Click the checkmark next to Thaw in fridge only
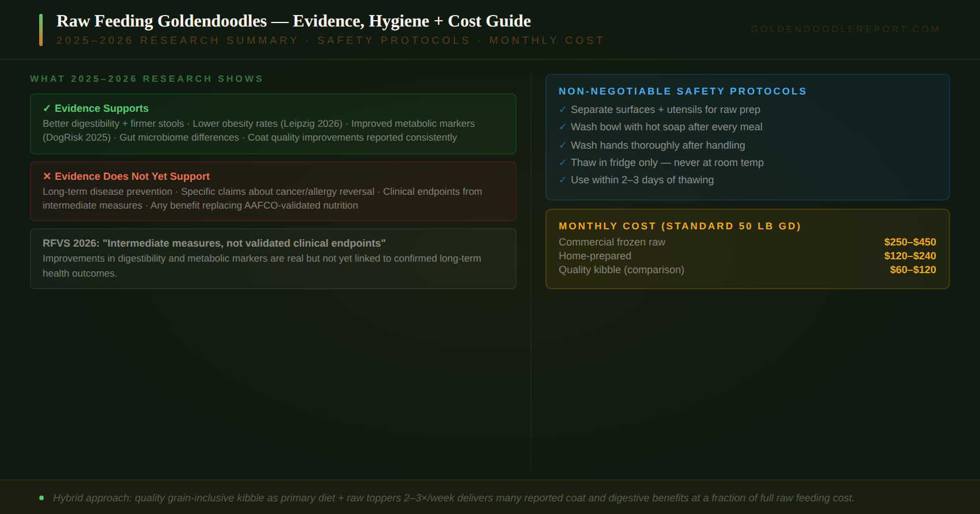The height and width of the screenshot is (514, 980). point(563,162)
